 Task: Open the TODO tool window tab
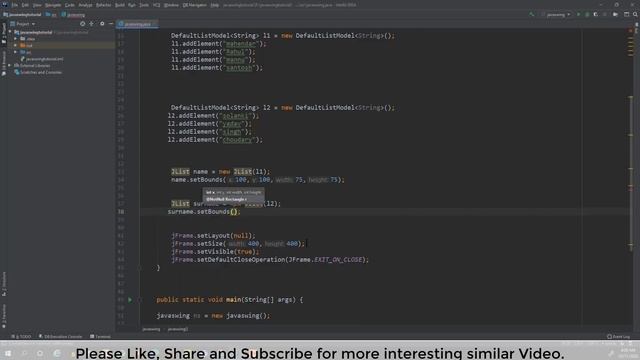coord(21,337)
